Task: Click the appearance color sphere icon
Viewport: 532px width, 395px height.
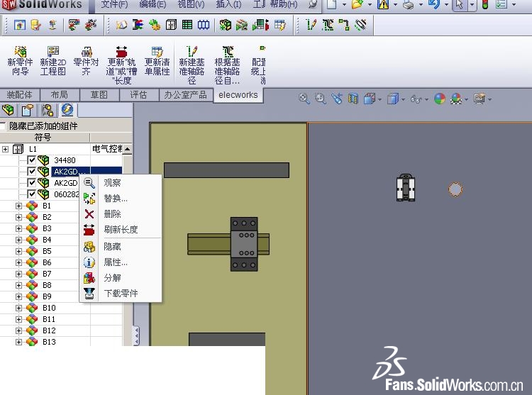Action: 440,99
